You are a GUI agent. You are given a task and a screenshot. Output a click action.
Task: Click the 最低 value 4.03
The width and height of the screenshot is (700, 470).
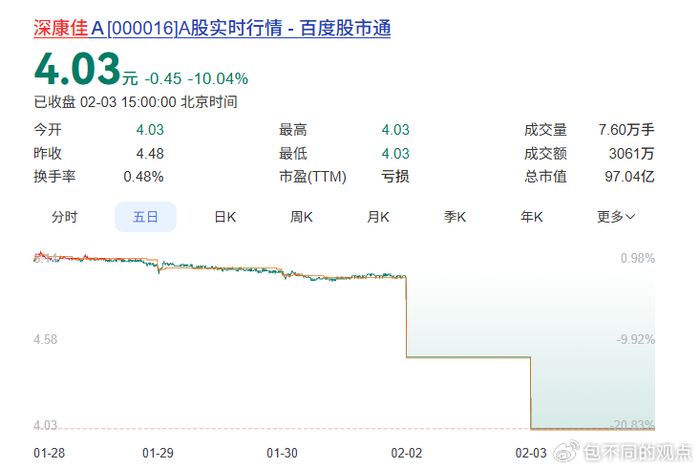(x=396, y=154)
